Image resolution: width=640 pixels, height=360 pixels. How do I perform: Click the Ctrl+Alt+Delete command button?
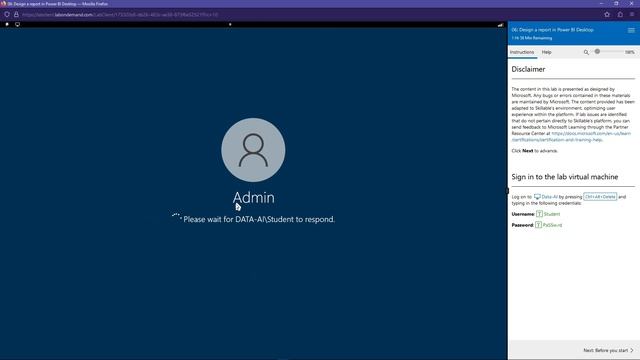click(x=600, y=197)
